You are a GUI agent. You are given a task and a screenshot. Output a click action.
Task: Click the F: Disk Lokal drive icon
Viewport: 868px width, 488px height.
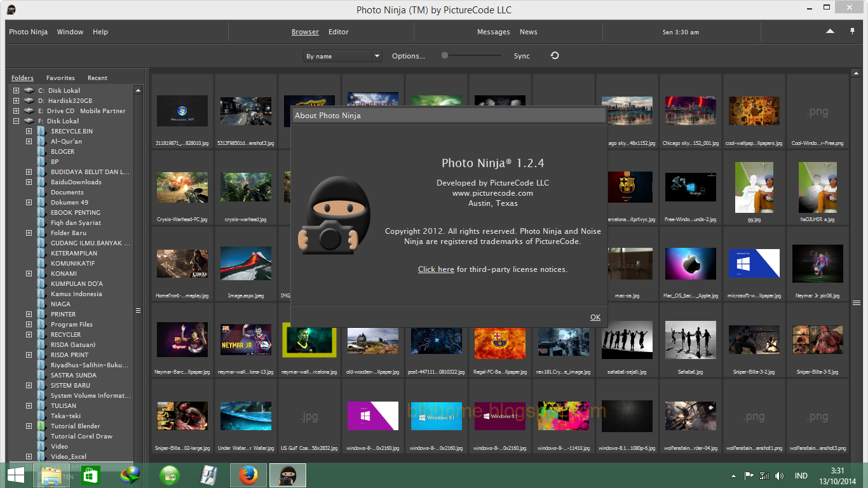pyautogui.click(x=29, y=121)
